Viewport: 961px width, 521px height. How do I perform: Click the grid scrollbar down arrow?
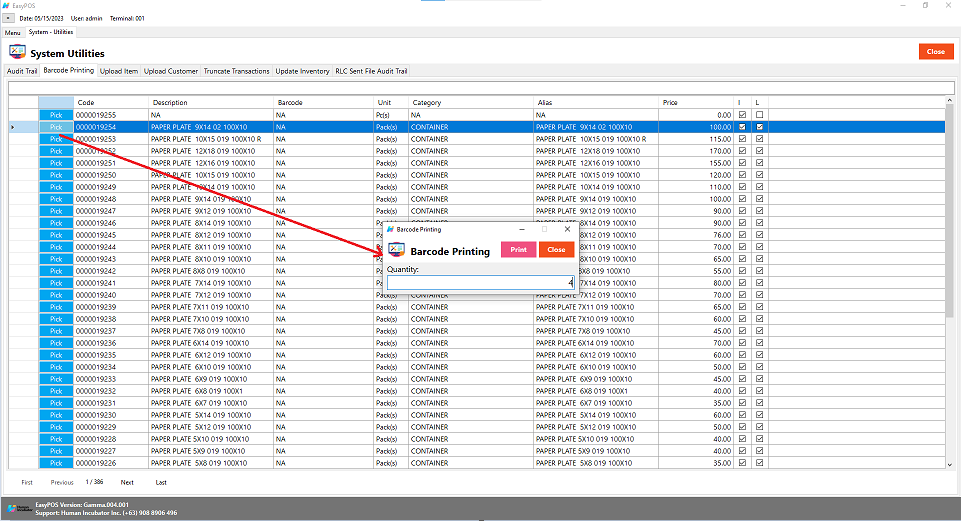point(949,465)
